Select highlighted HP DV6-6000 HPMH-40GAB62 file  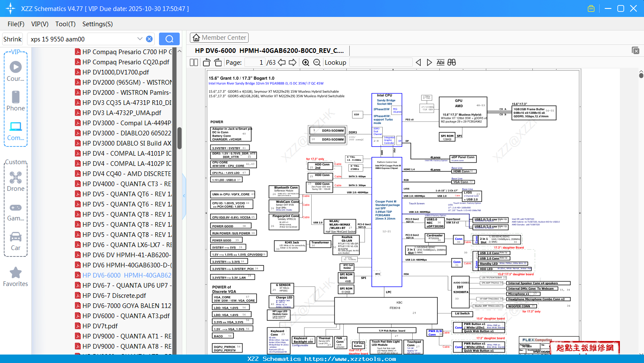coord(123,275)
